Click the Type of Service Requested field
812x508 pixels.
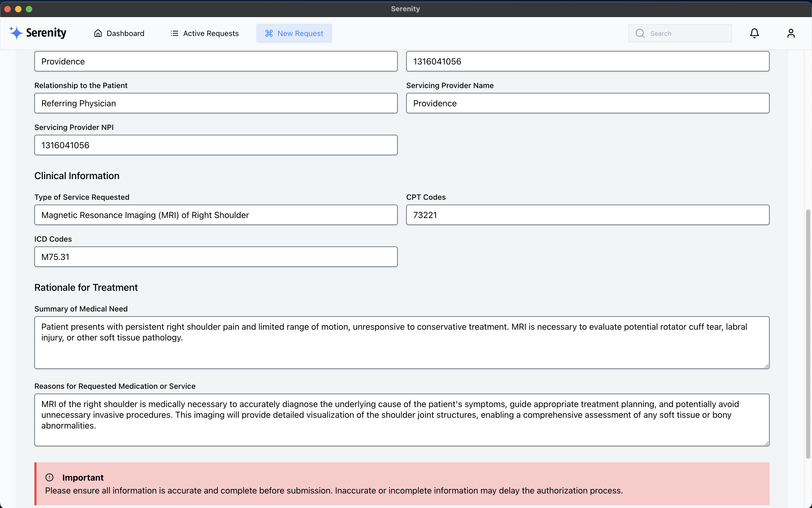pyautogui.click(x=216, y=215)
